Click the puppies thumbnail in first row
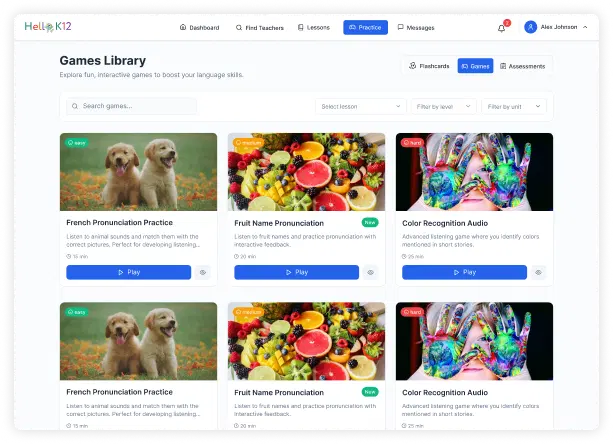The image size is (613, 444). 138,172
